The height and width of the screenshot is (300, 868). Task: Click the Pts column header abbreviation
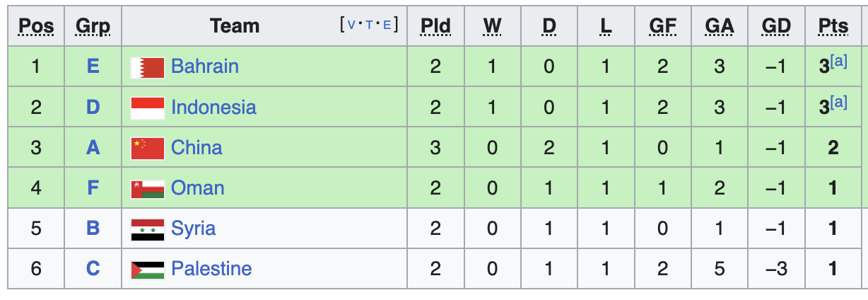point(833,27)
